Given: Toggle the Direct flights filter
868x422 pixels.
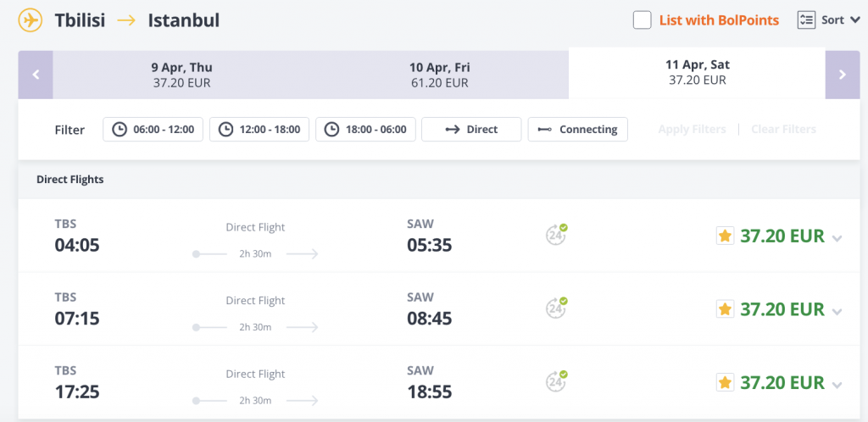Looking at the screenshot, I should point(471,130).
